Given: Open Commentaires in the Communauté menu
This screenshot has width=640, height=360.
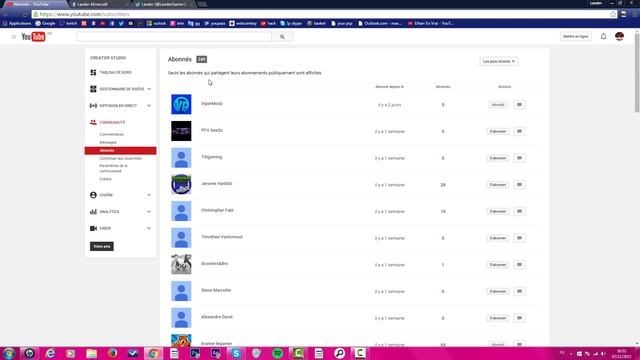Looking at the screenshot, I should 111,134.
